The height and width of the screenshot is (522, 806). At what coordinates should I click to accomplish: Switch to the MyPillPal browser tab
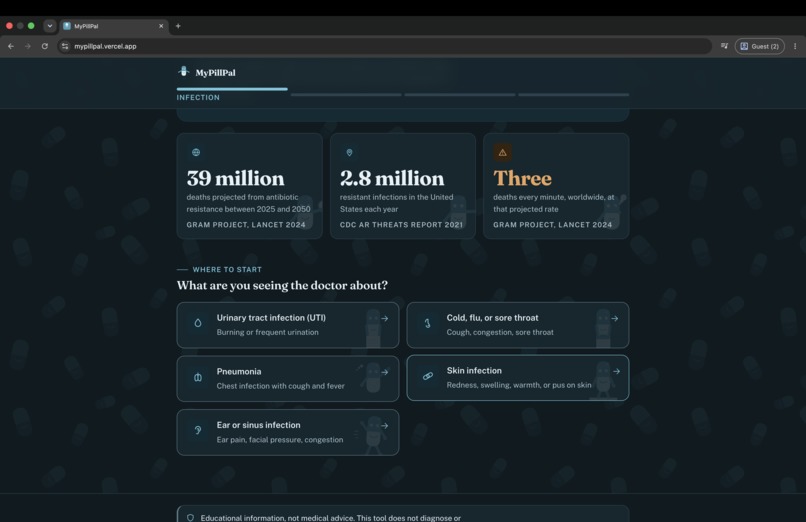pos(115,26)
